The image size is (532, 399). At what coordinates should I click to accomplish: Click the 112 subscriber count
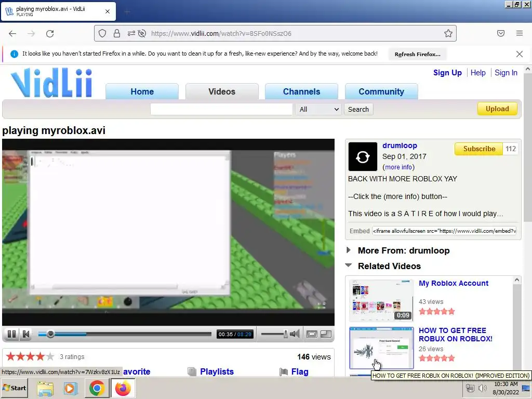(511, 149)
